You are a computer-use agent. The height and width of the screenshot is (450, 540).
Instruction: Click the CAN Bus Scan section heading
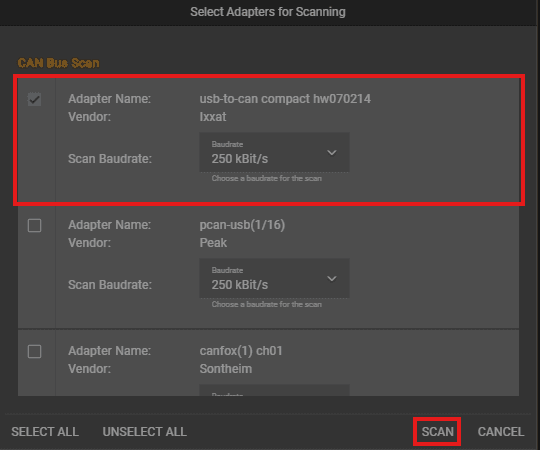coord(59,63)
